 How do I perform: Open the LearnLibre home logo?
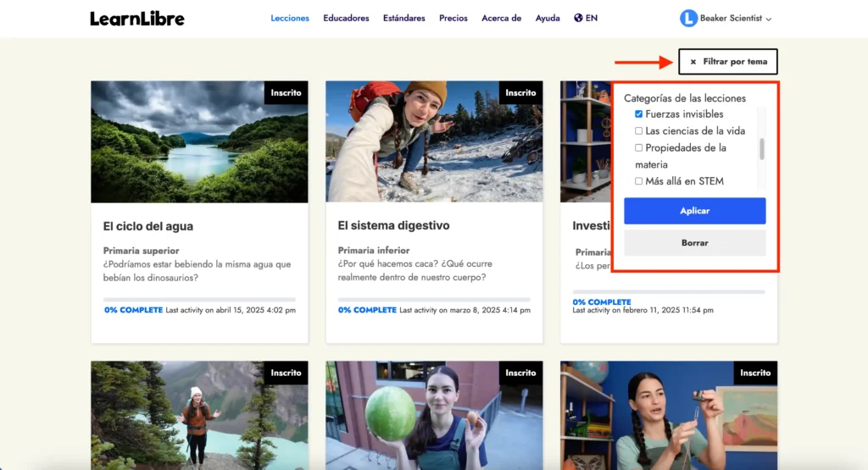137,19
